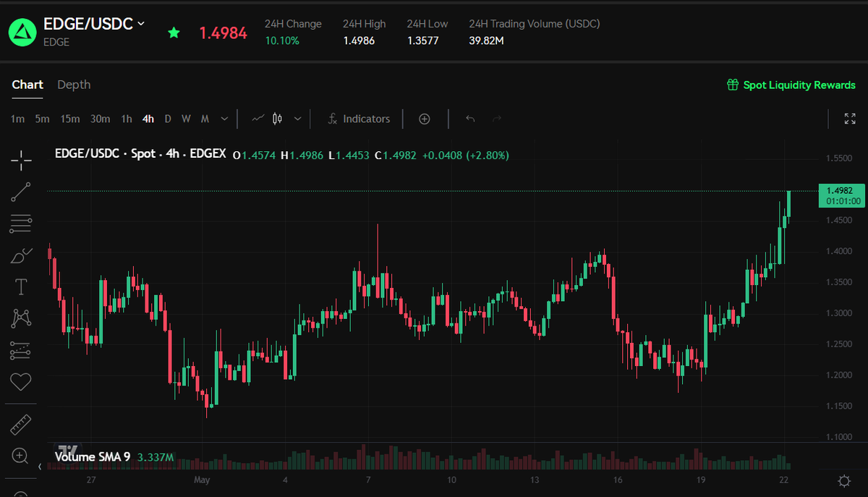
Task: Click the 24H Trading Volume 39.82M value
Action: coord(486,41)
